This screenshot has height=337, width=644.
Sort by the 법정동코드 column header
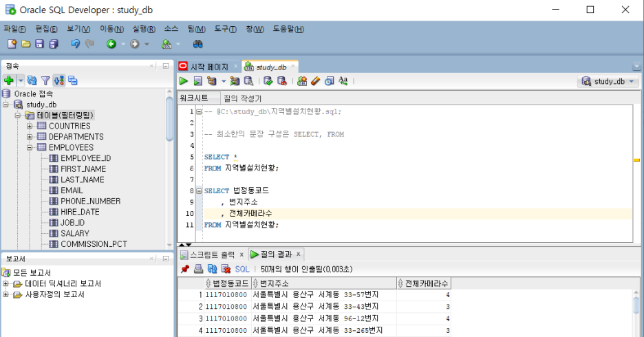[227, 283]
